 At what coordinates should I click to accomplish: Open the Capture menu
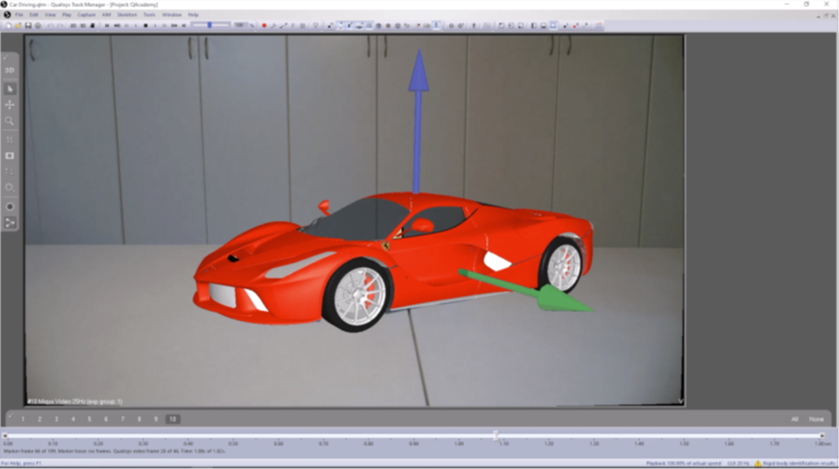coord(87,15)
